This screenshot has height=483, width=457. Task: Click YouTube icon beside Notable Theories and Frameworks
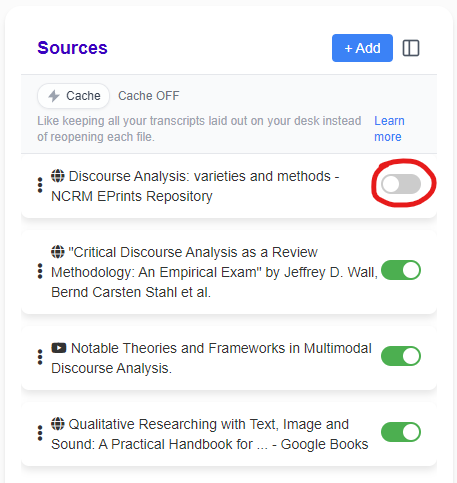click(x=59, y=348)
